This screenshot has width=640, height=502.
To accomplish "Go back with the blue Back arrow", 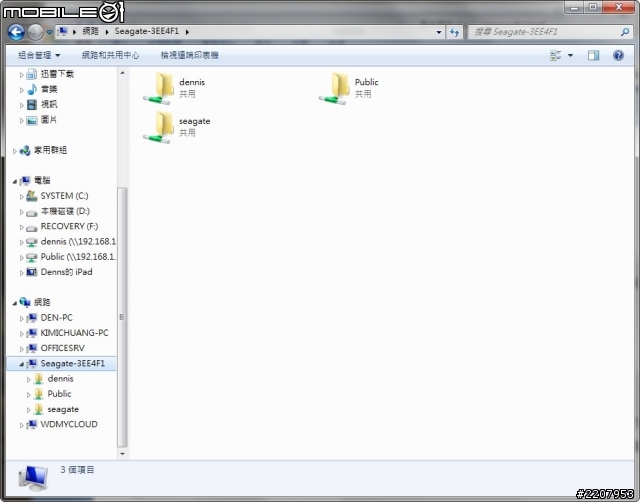I will point(16,32).
